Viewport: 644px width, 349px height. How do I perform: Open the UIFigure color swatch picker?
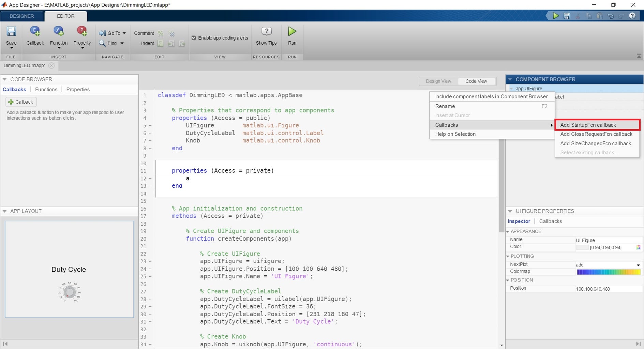638,247
